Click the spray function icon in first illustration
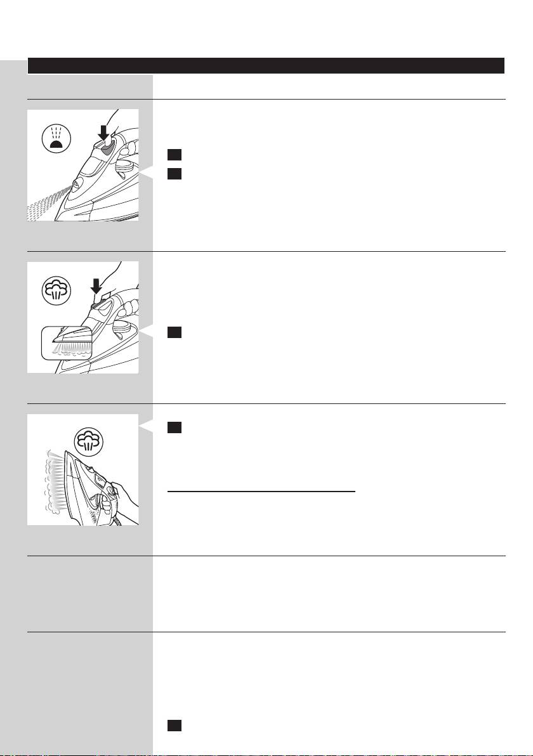Screen dimensions: 533x756 (57, 139)
